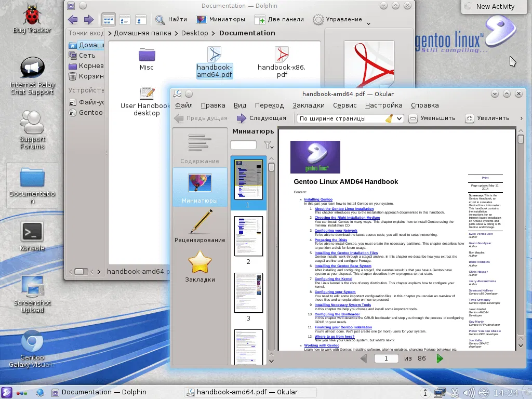Click Домашняя папка breadcrumb
The image size is (532, 399).
point(142,33)
